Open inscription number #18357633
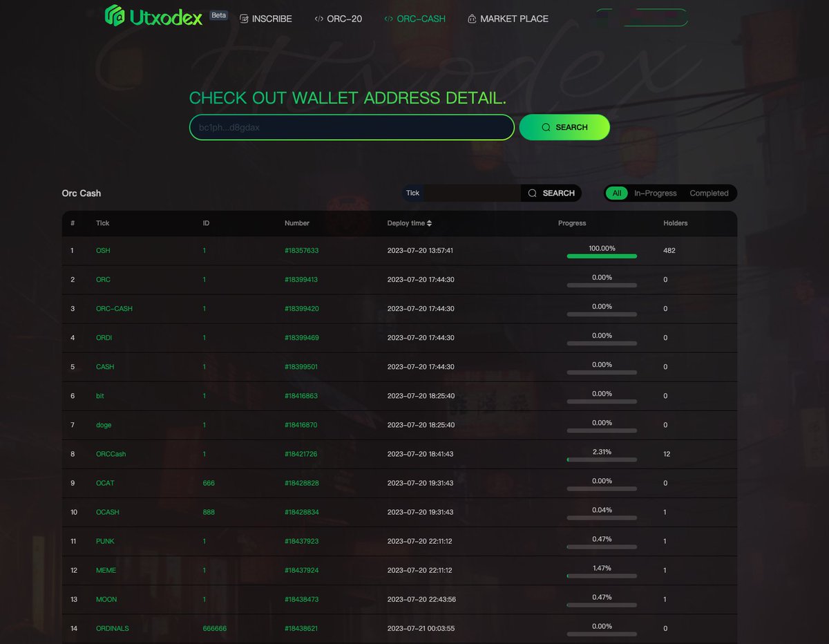 point(301,251)
